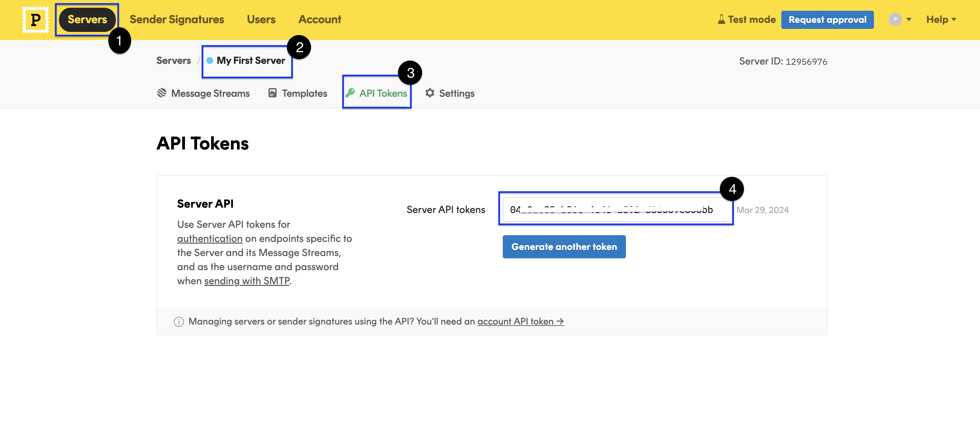
Task: Click the blue server status dot
Action: pyautogui.click(x=210, y=60)
